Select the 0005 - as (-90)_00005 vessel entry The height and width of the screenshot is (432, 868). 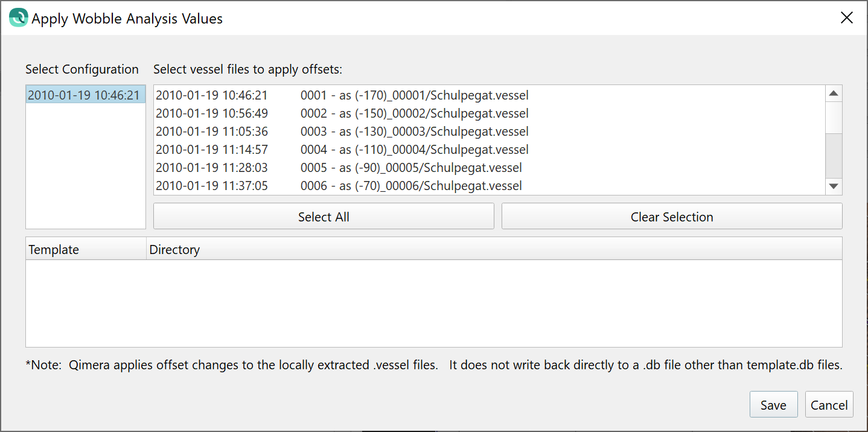[x=339, y=168]
